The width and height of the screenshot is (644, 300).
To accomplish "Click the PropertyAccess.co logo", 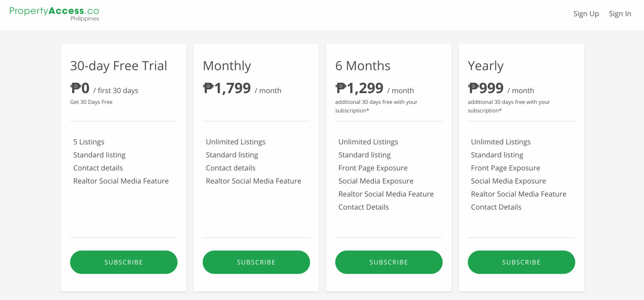I will point(54,13).
